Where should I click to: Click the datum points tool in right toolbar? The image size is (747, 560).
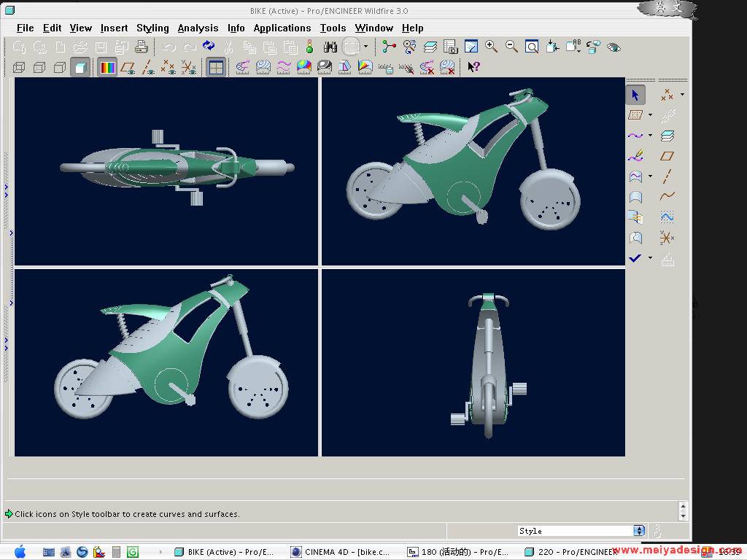667,95
